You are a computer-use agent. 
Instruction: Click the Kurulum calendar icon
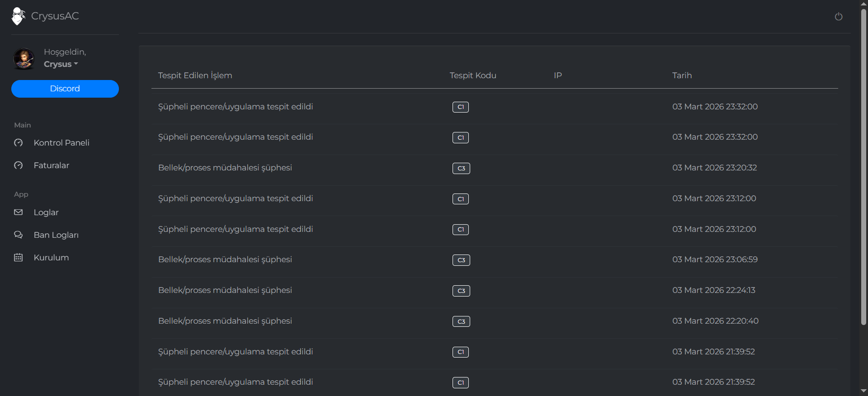click(x=19, y=258)
